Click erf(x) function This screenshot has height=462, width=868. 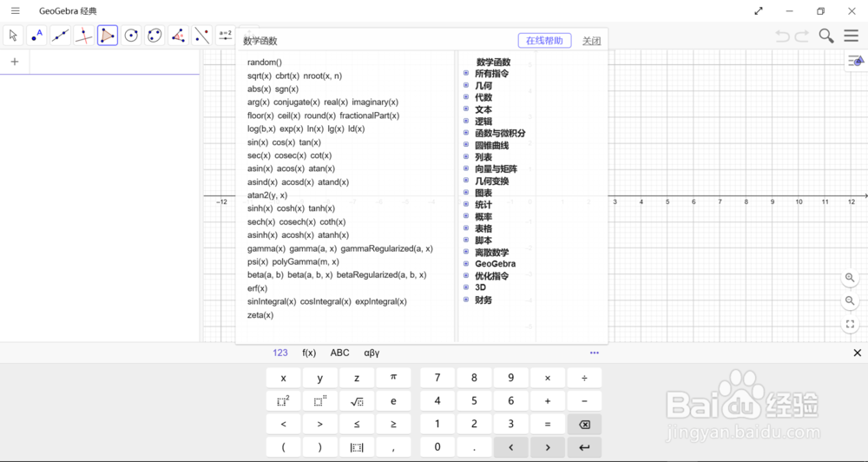tap(258, 288)
